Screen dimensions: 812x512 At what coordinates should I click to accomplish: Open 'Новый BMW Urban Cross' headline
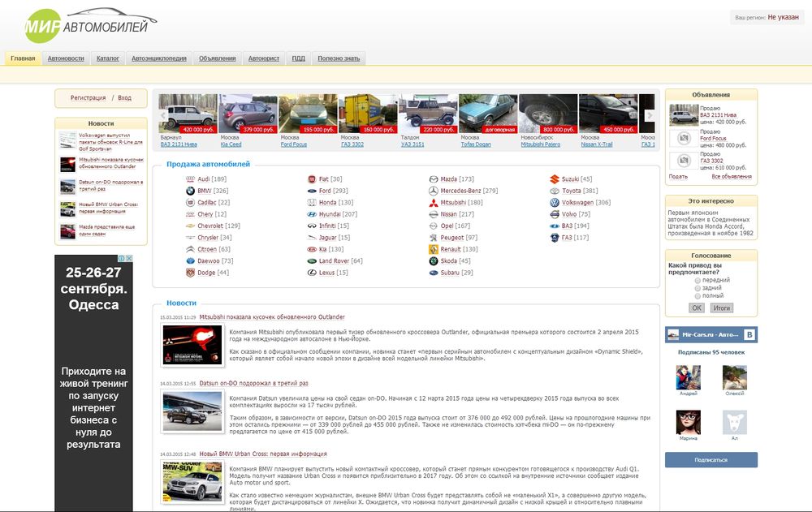pos(263,454)
